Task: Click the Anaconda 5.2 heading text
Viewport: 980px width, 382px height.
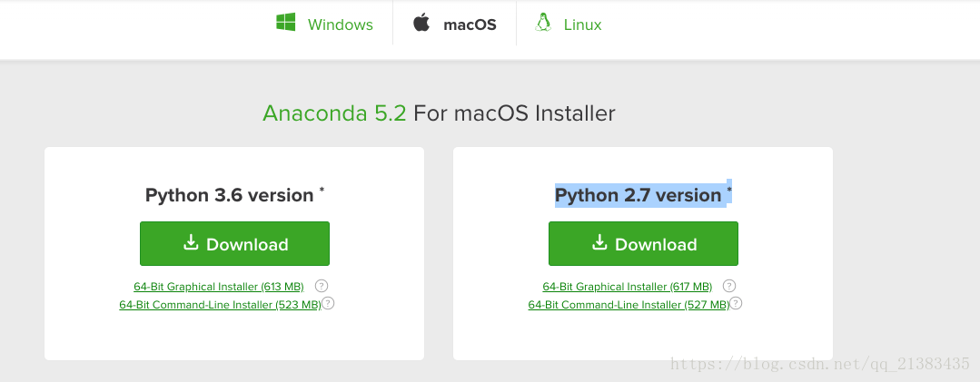Action: click(334, 113)
